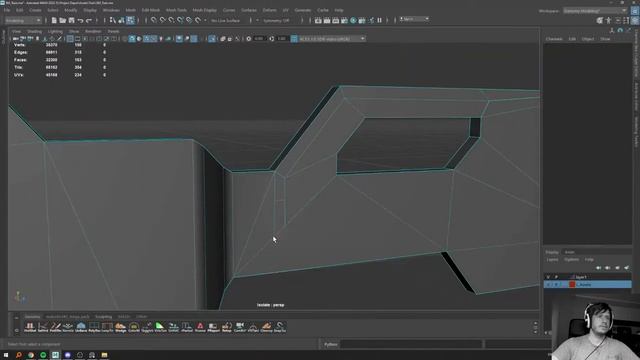Open the viewport Show menu
Screen dimensions: 640x360
pos(74,31)
